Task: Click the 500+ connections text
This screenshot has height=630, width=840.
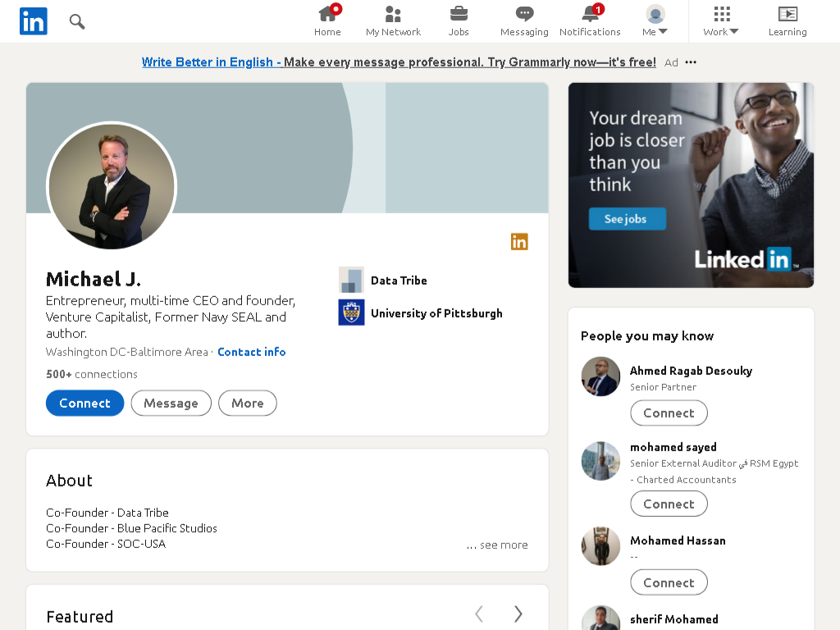Action: pyautogui.click(x=92, y=374)
